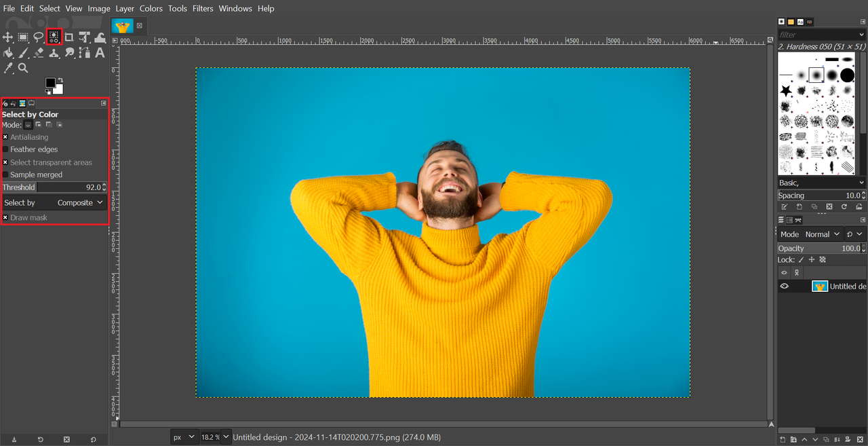Select the Paintbrush tool

tap(23, 52)
